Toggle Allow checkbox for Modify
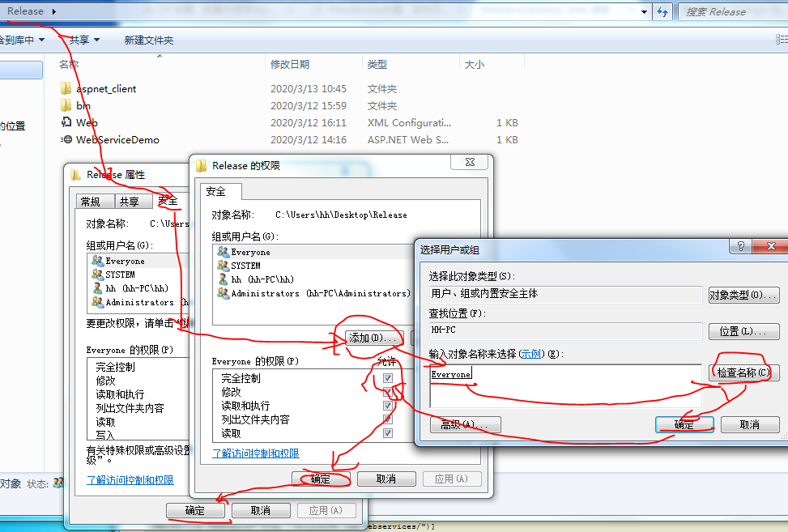 387,392
